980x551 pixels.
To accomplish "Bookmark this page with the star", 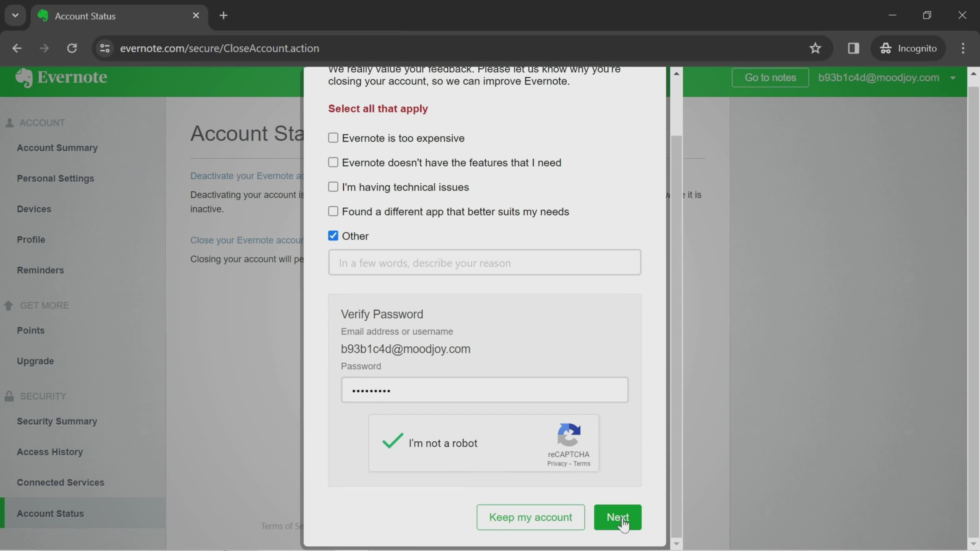I will coord(815,48).
